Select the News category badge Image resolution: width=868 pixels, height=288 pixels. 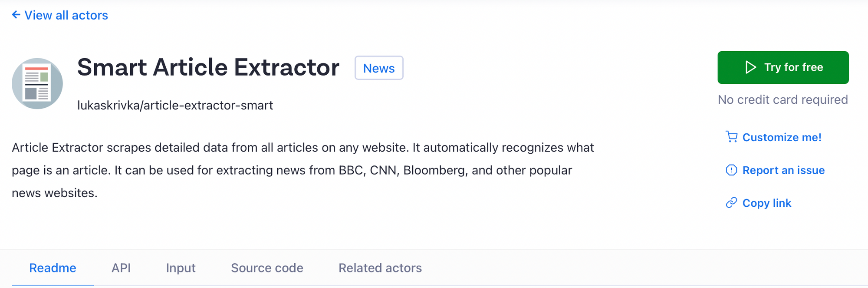click(379, 68)
